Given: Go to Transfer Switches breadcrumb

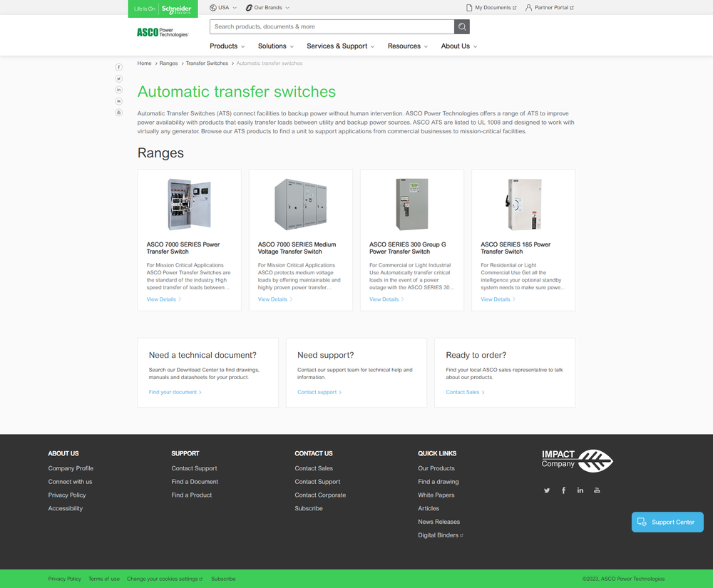Looking at the screenshot, I should 207,63.
